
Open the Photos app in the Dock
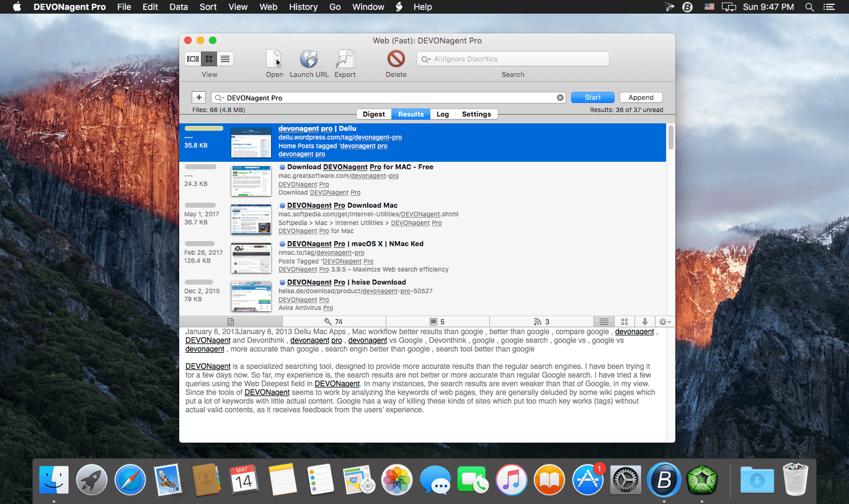[397, 480]
